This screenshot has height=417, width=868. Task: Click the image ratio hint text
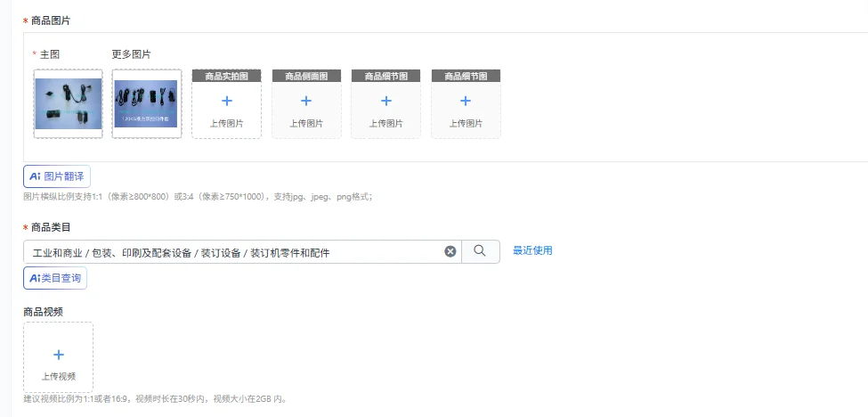(x=199, y=197)
